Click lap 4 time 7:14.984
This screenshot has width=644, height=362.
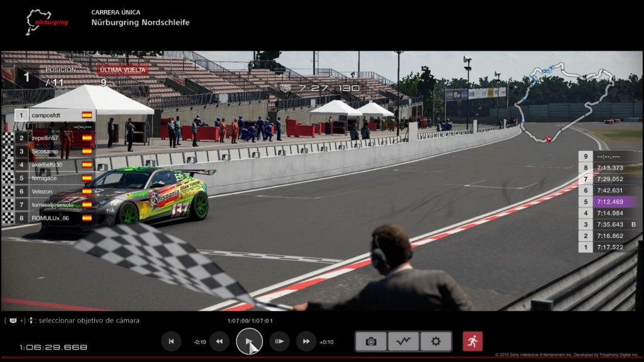(x=610, y=213)
